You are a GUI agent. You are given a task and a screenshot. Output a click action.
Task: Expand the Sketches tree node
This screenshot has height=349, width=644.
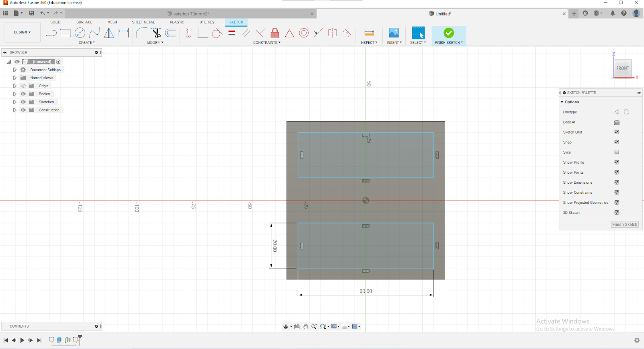[15, 102]
